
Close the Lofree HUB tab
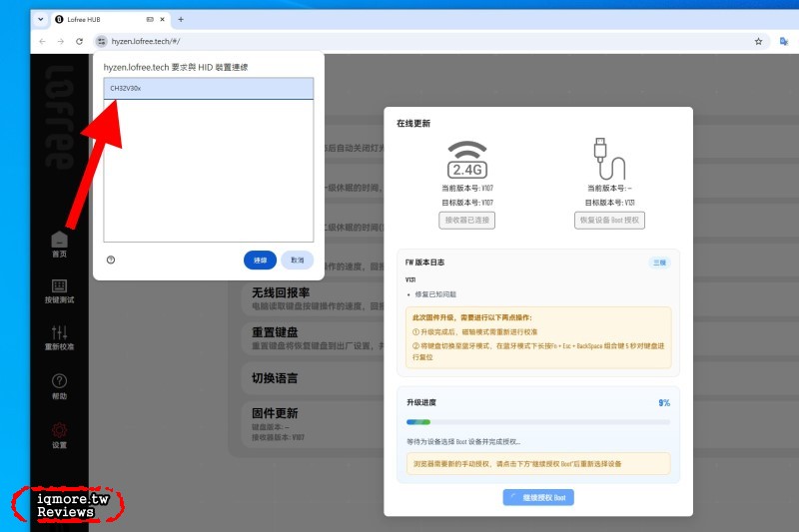click(162, 19)
